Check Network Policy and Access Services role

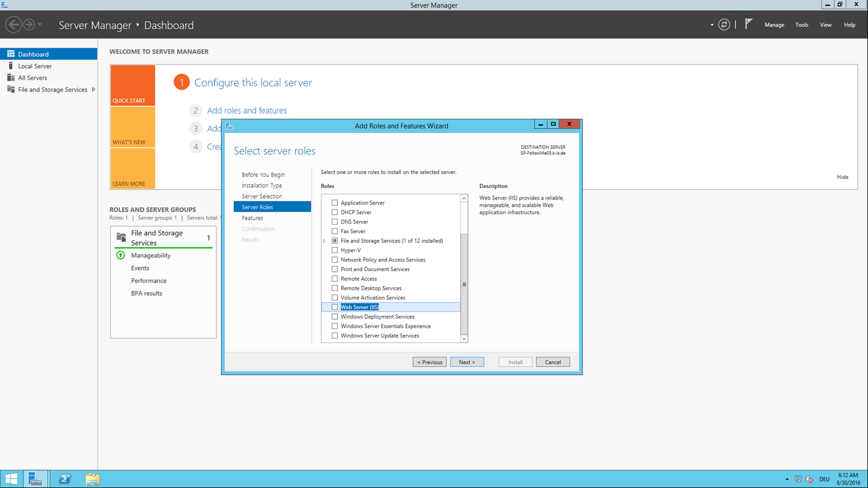[335, 260]
